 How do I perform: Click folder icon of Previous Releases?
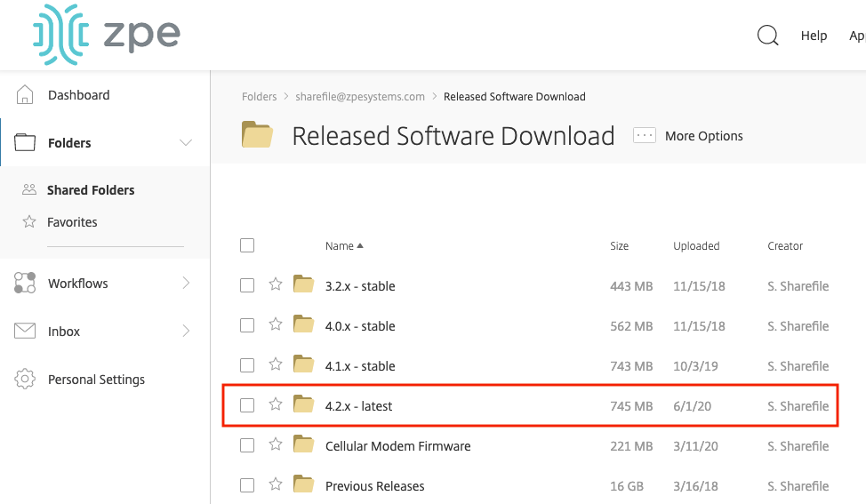point(303,484)
